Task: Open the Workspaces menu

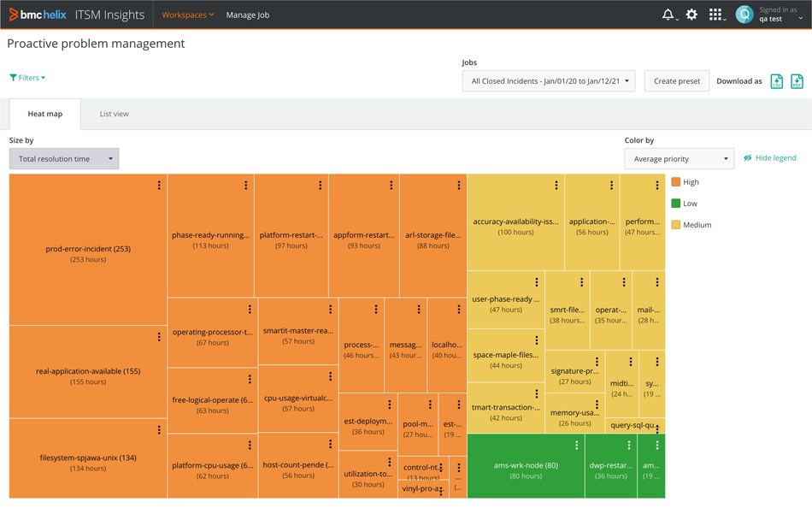Action: tap(185, 15)
